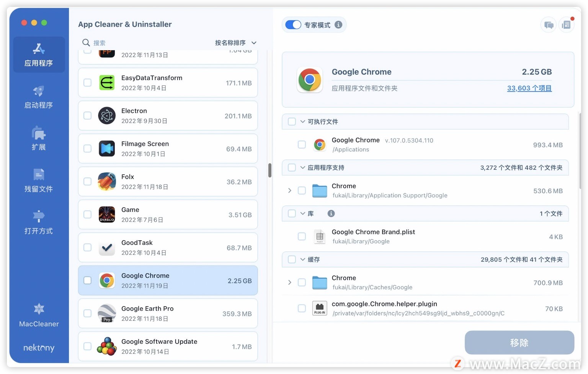Check the Google Chrome list checkbox

tap(88, 280)
